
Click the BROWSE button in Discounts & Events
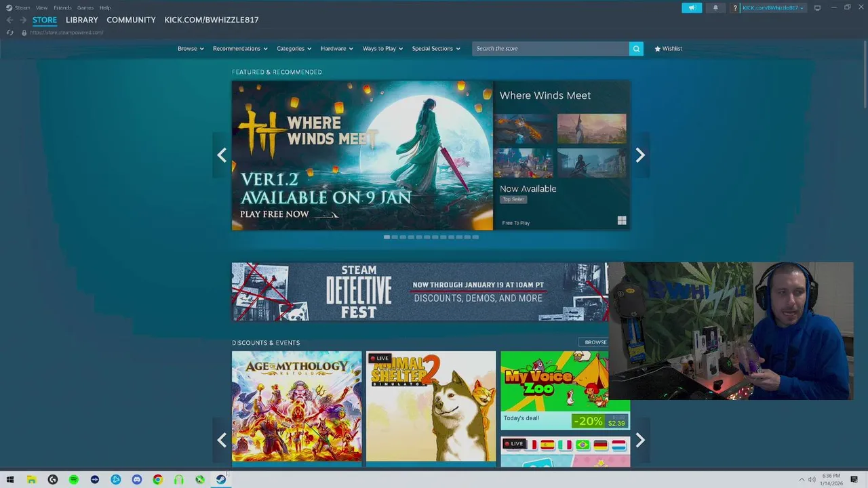pyautogui.click(x=595, y=342)
